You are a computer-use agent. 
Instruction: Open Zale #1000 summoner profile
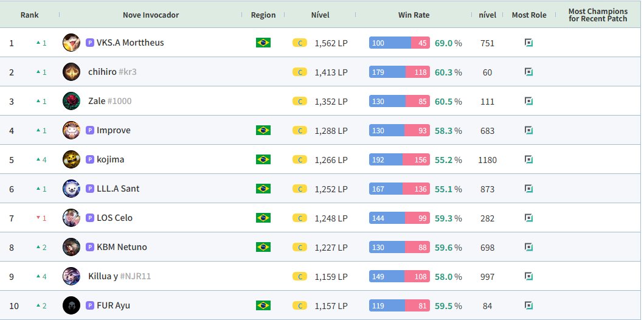(x=109, y=101)
